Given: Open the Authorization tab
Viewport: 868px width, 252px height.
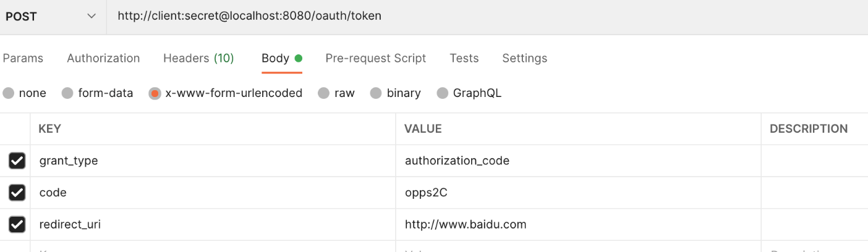Looking at the screenshot, I should pyautogui.click(x=103, y=58).
